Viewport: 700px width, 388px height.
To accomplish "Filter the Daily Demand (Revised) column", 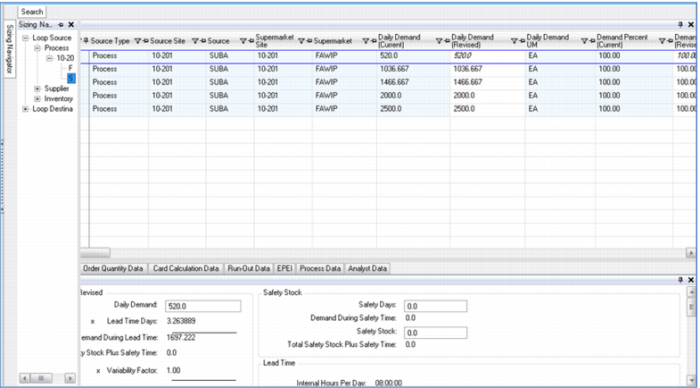I will pos(514,41).
